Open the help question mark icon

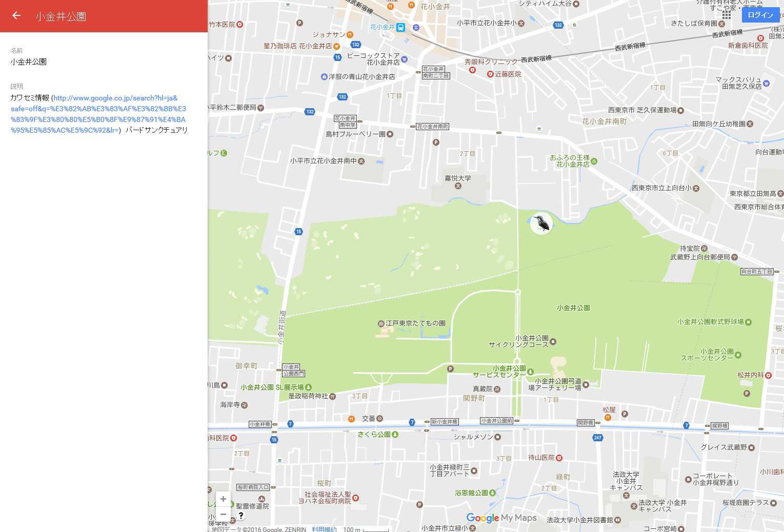(240, 516)
